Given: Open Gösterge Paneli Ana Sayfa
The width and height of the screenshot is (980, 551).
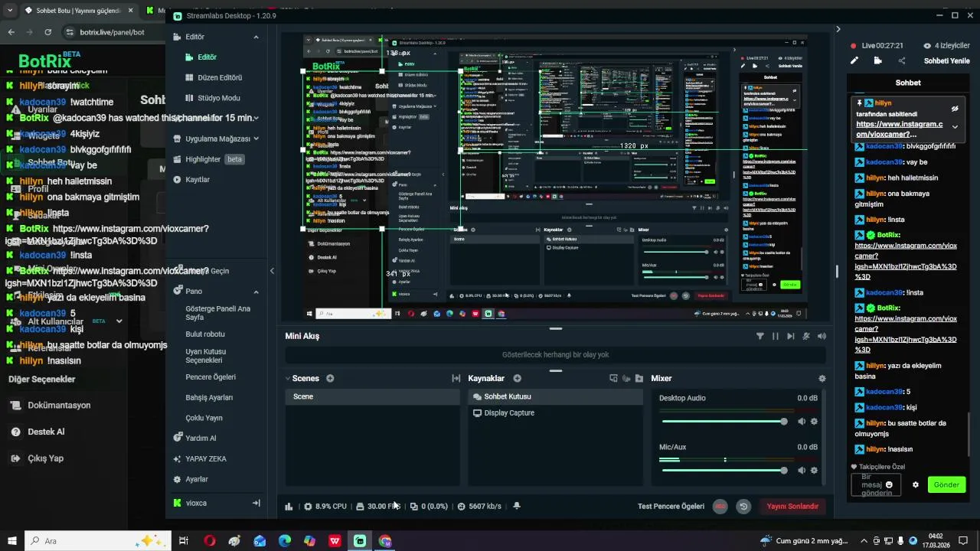Looking at the screenshot, I should [218, 313].
